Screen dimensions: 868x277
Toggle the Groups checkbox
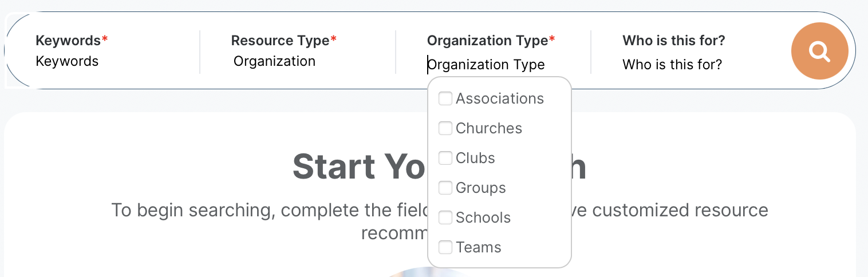445,188
